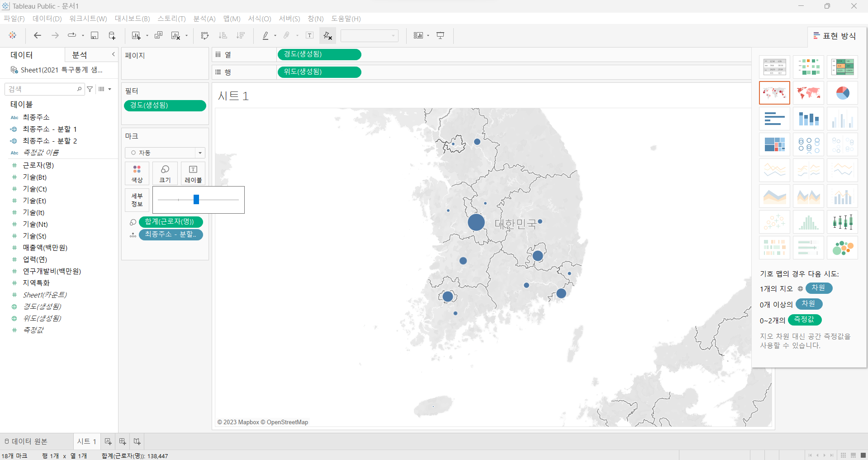Open the mark type 자동 dropdown
The image size is (868, 460).
point(165,153)
